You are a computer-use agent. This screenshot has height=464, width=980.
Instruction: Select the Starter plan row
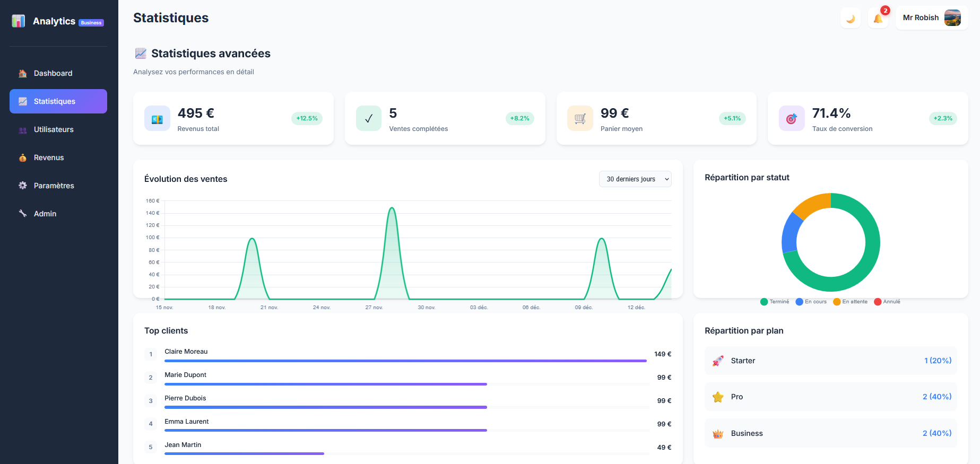click(830, 361)
